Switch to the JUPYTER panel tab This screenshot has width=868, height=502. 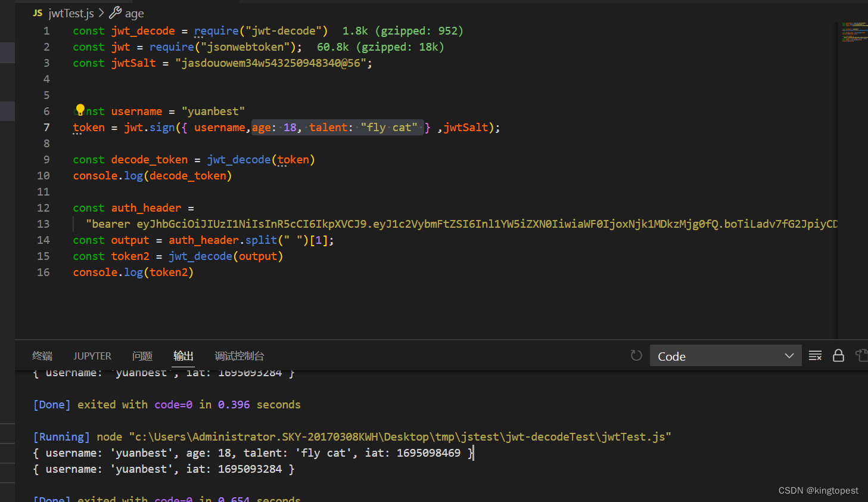92,356
